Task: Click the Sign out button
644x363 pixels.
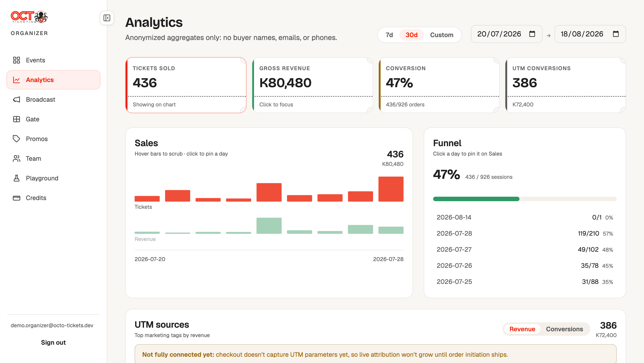Action: click(x=53, y=342)
